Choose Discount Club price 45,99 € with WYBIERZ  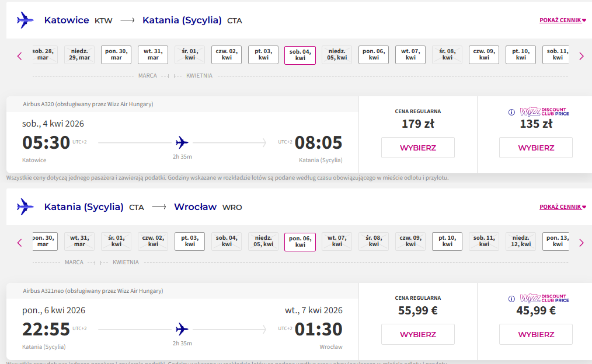[x=536, y=334]
